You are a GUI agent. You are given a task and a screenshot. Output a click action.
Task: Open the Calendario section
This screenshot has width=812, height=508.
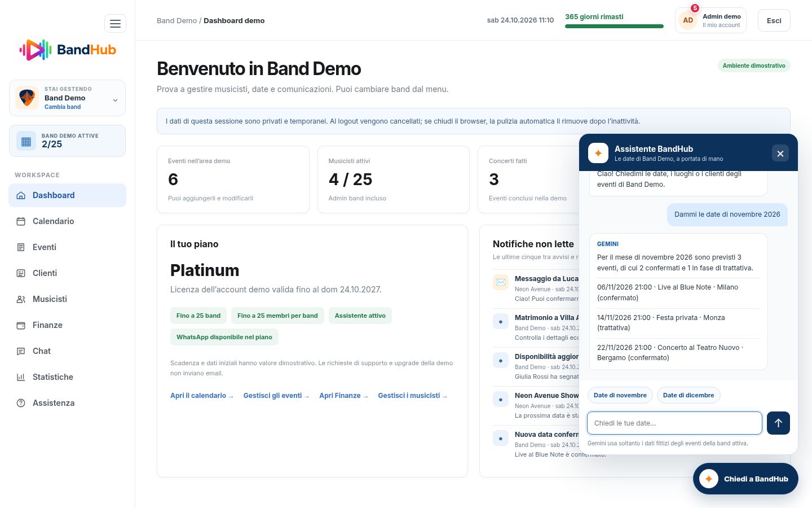point(67,221)
